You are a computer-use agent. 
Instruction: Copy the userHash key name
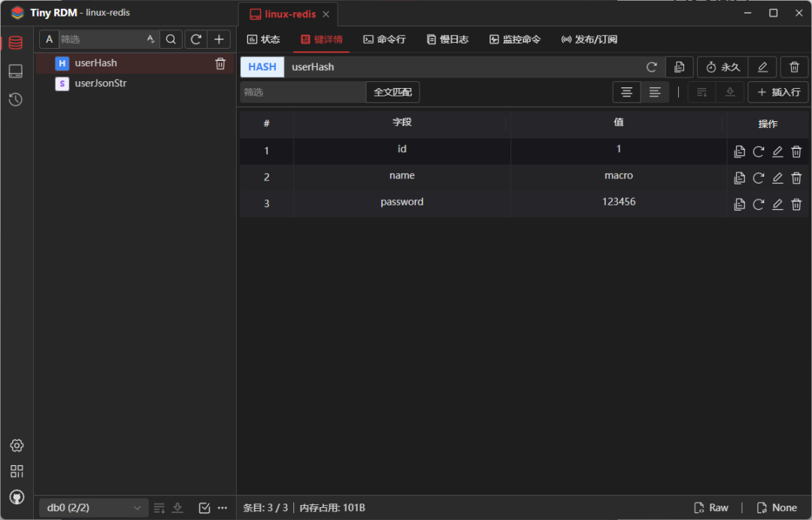(679, 67)
